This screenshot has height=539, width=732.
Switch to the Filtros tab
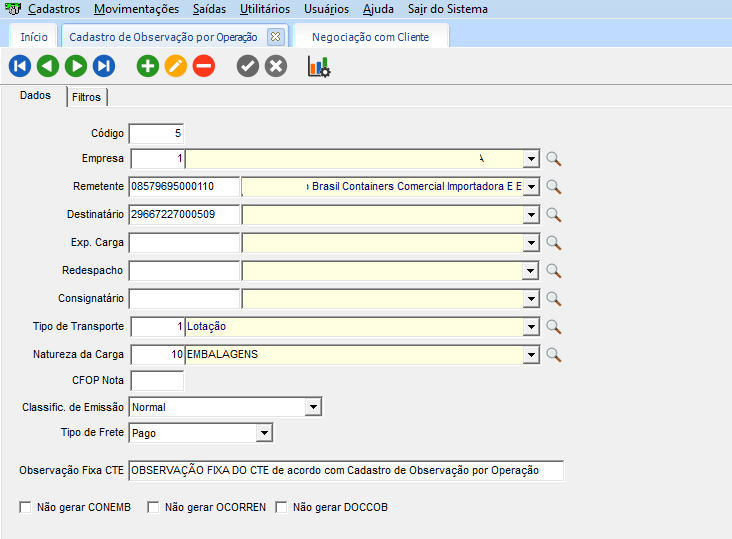coord(86,97)
